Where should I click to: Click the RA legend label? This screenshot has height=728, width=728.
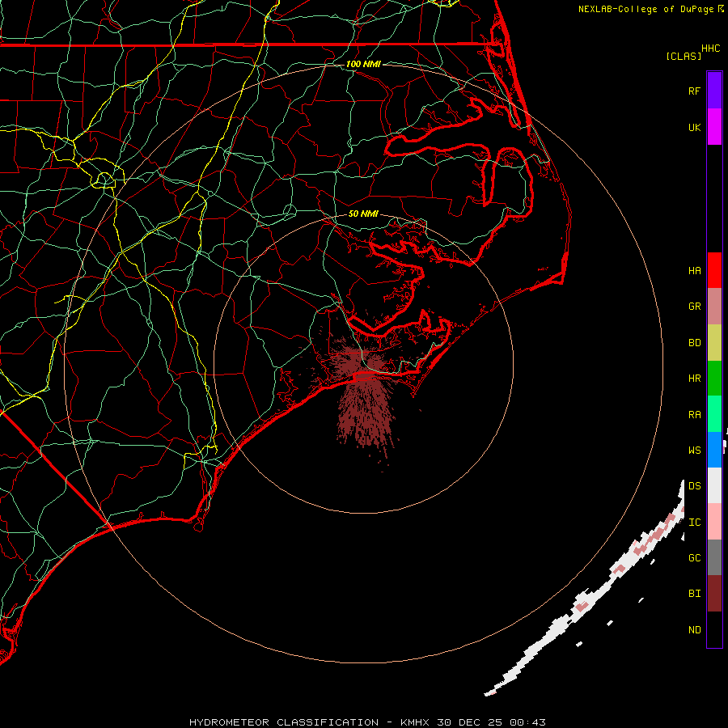tap(694, 415)
